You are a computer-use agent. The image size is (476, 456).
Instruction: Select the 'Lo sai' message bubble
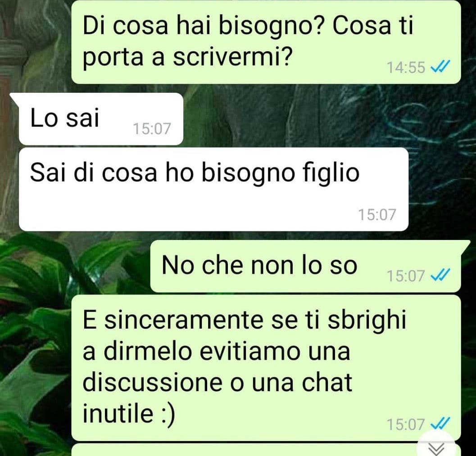(101, 119)
